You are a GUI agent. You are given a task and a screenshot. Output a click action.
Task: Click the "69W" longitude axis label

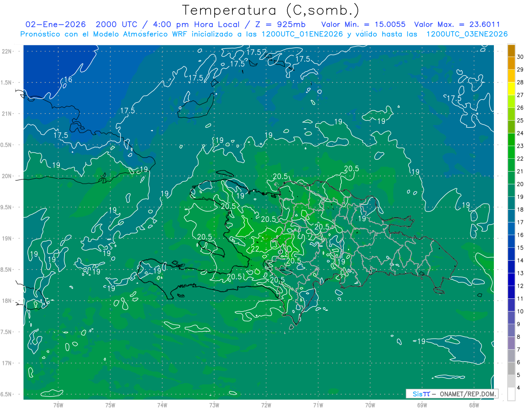tap(422, 404)
